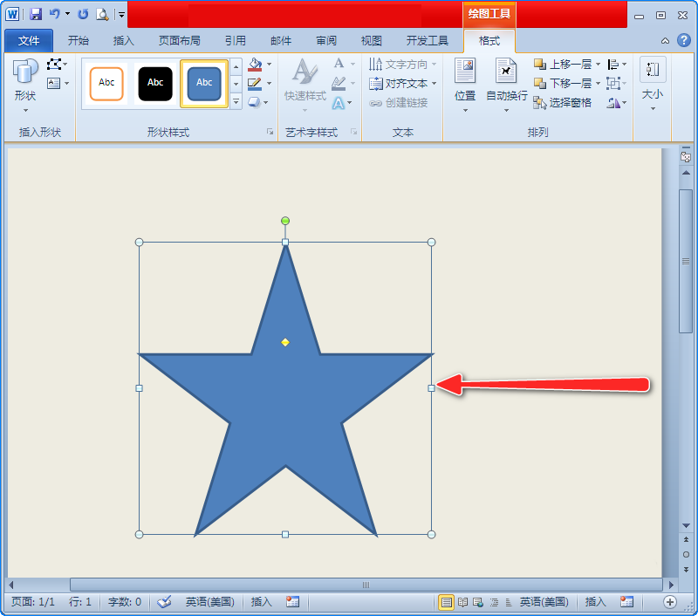Screen dimensions: 698x616
Task: Expand the shape styles gallery More arrow
Action: point(236,102)
